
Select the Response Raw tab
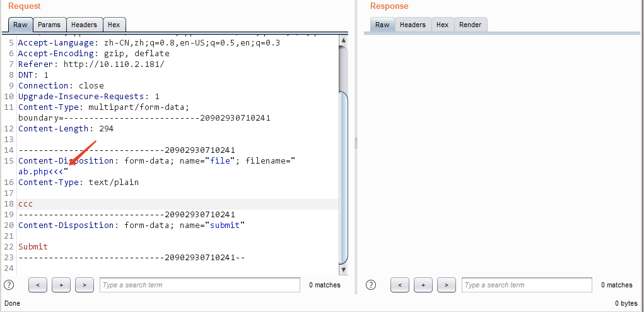(x=382, y=25)
